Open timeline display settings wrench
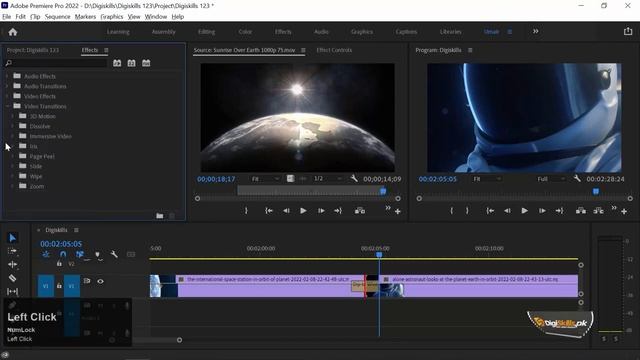The width and height of the screenshot is (640, 360). (x=114, y=254)
